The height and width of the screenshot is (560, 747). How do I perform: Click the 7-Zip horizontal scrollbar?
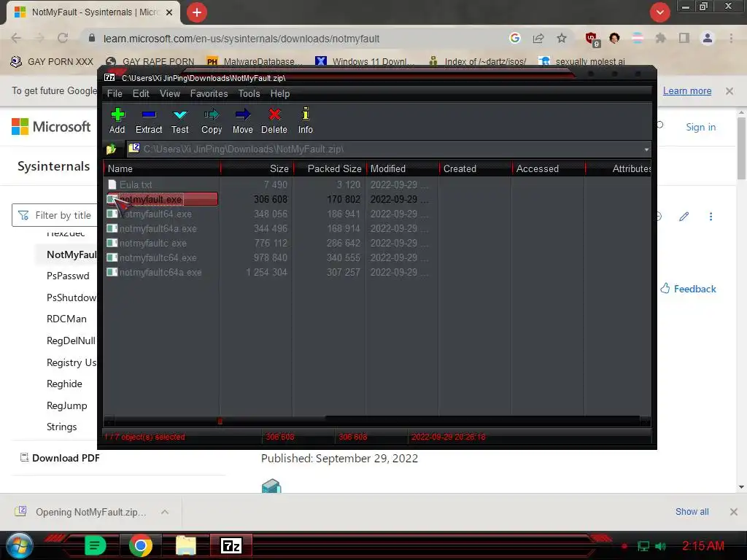377,421
